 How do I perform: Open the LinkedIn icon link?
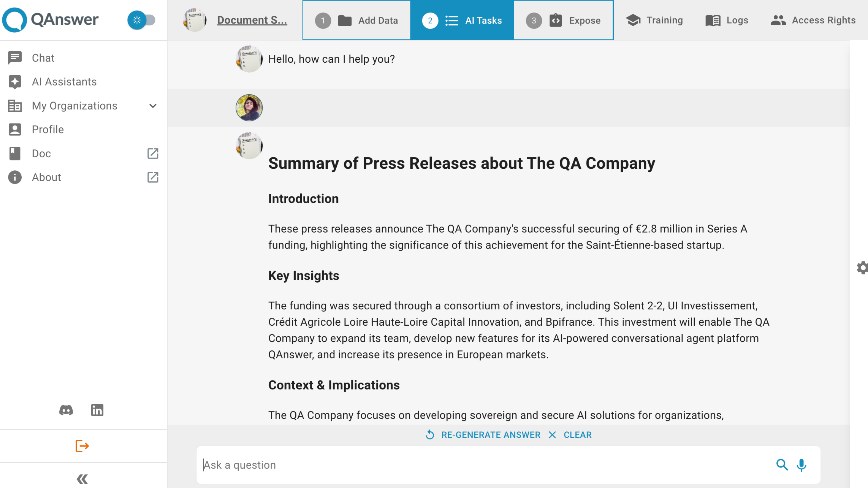point(97,410)
